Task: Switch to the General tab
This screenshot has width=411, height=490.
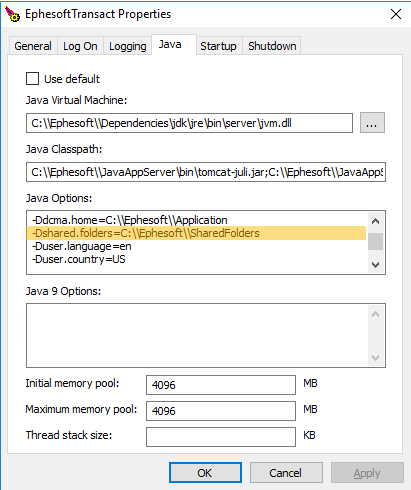Action: pyautogui.click(x=33, y=46)
